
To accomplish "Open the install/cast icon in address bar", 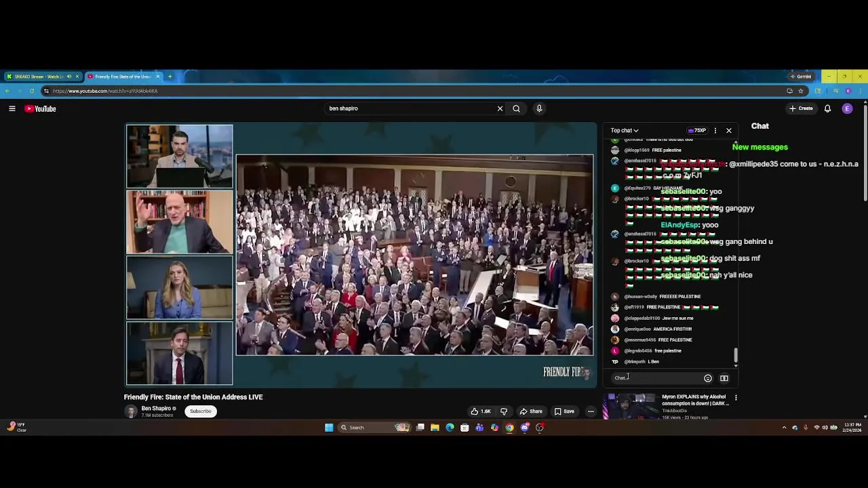I will [x=789, y=91].
